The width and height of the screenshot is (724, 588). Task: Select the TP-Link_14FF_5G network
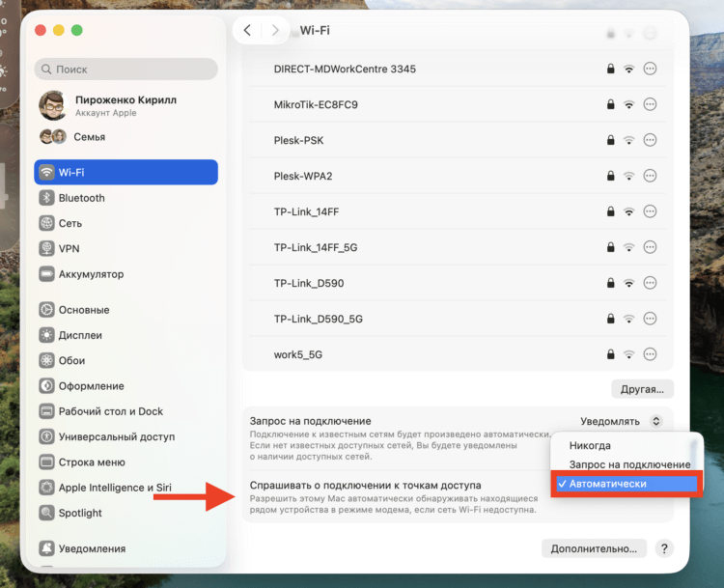tap(458, 247)
